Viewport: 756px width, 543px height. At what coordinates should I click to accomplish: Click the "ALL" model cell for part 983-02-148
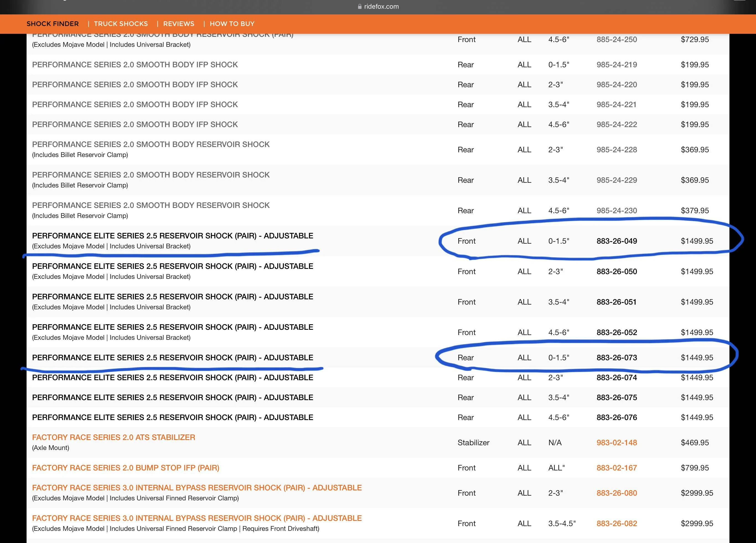point(524,442)
